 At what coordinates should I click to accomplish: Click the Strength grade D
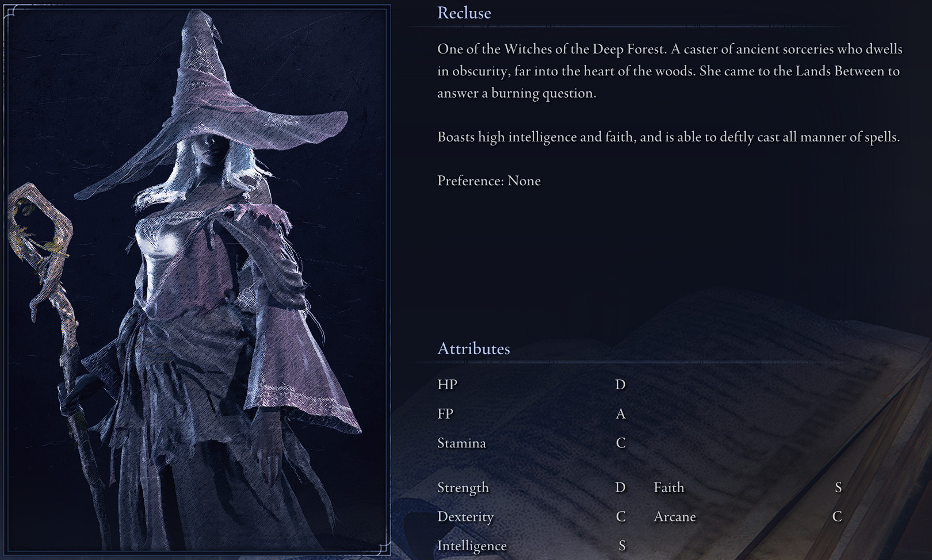pos(620,487)
